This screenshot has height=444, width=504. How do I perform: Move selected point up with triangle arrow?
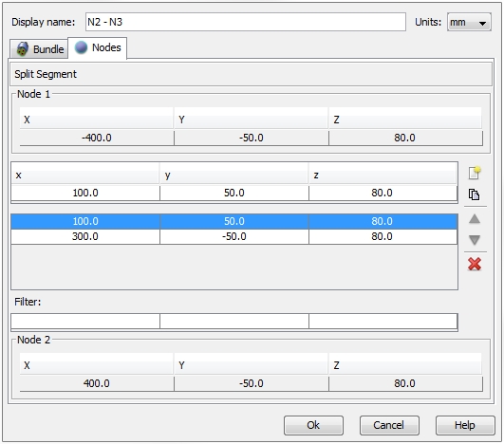pos(475,219)
